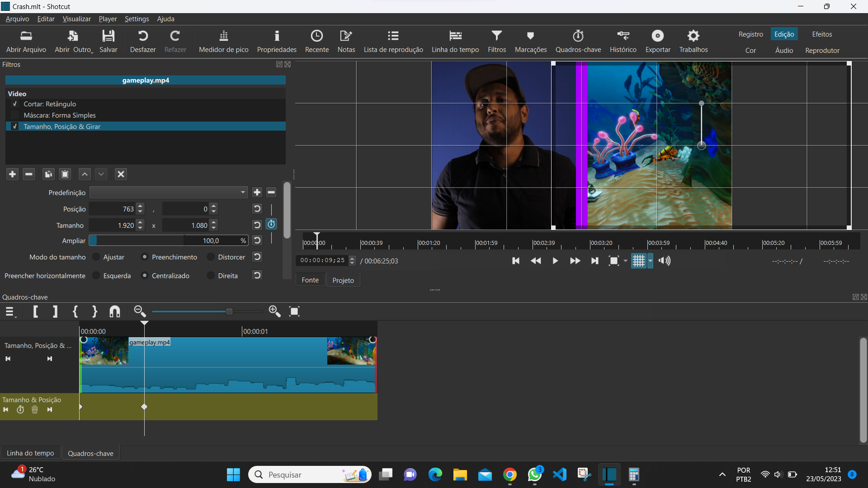The height and width of the screenshot is (488, 868).
Task: Show the Linha do tempo panel
Action: point(455,41)
